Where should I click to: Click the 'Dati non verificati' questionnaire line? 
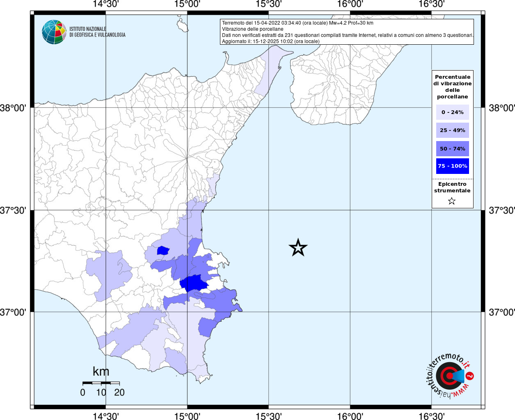point(348,35)
